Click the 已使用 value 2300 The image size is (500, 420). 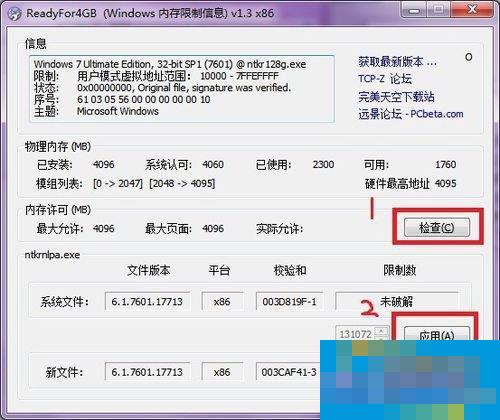[323, 164]
